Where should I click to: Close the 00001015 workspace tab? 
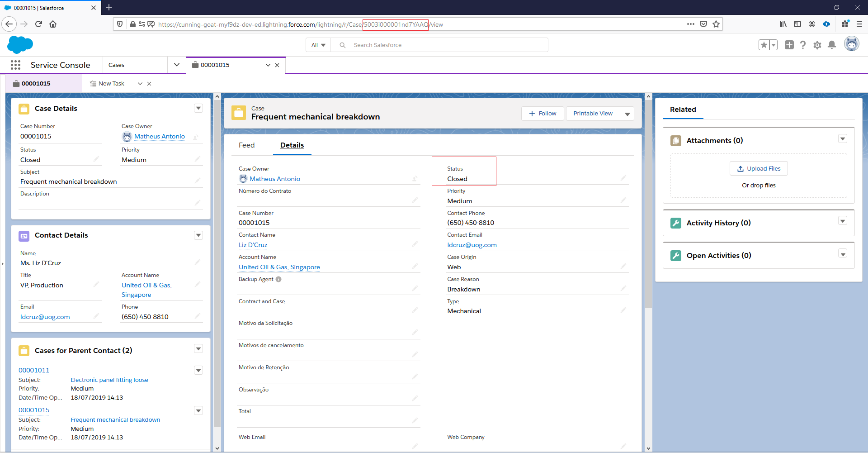coord(277,65)
